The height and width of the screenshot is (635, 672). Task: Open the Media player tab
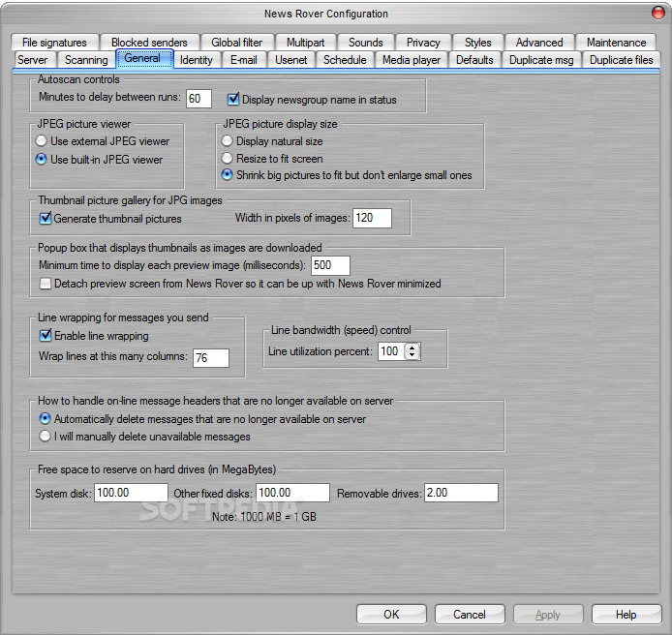coord(412,60)
